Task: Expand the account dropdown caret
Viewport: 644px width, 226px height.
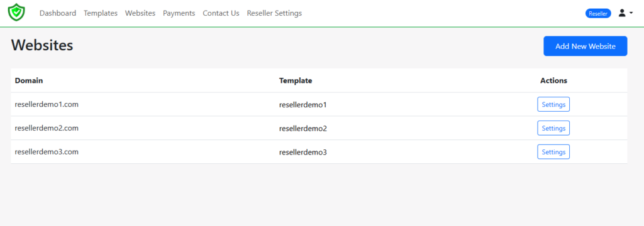Action: [x=631, y=13]
